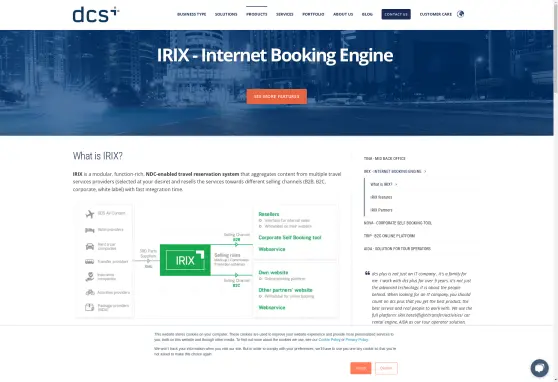Click the quotation mark icon by the testimonial
Screen dimensions: 558x382
point(367,273)
